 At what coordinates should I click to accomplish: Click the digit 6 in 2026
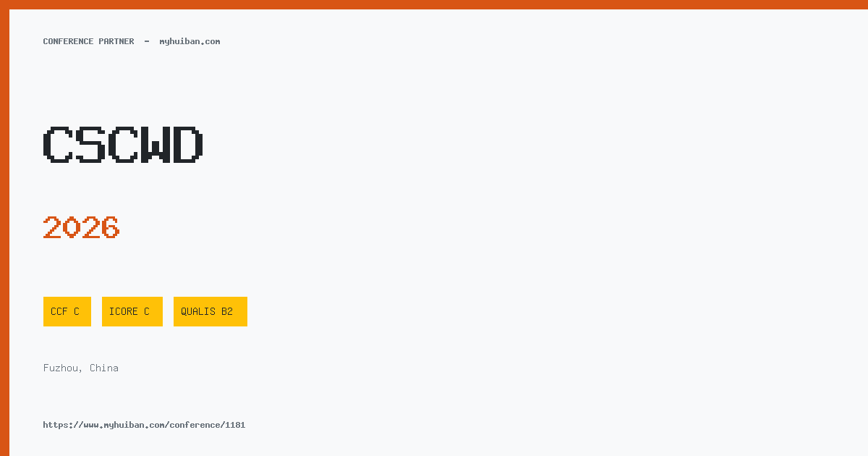(110, 227)
